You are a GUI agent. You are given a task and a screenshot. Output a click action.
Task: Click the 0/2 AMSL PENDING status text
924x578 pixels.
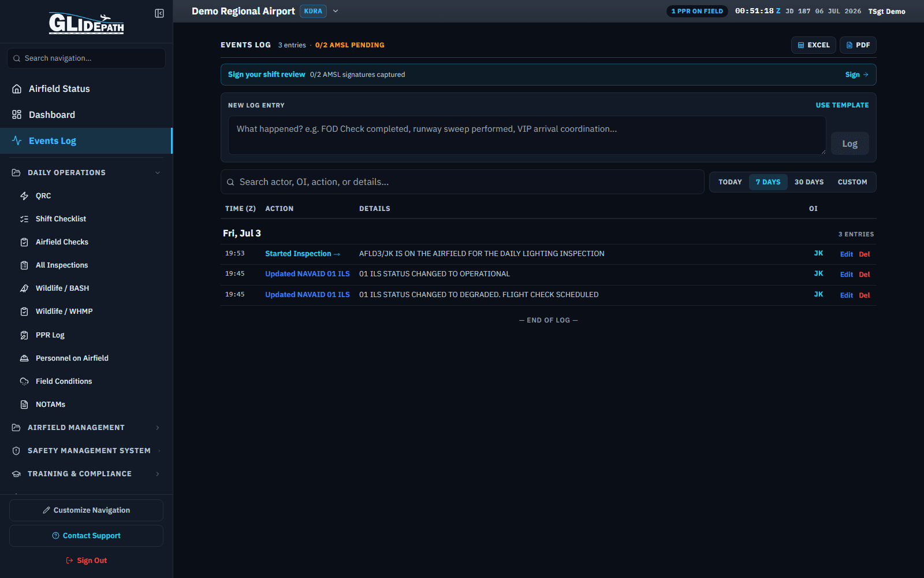pyautogui.click(x=349, y=45)
